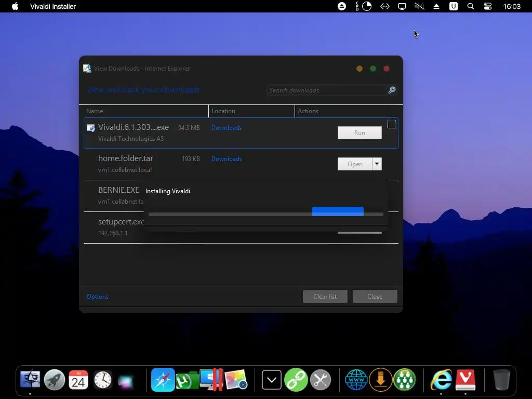This screenshot has width=532, height=399.
Task: Click the Installing Vivaldi label
Action: 168,191
